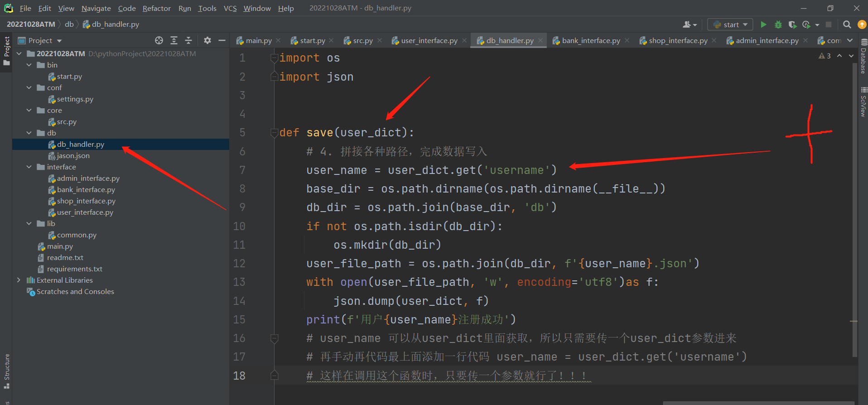Open the start run configuration dropdown
This screenshot has height=405, width=868.
tap(730, 24)
